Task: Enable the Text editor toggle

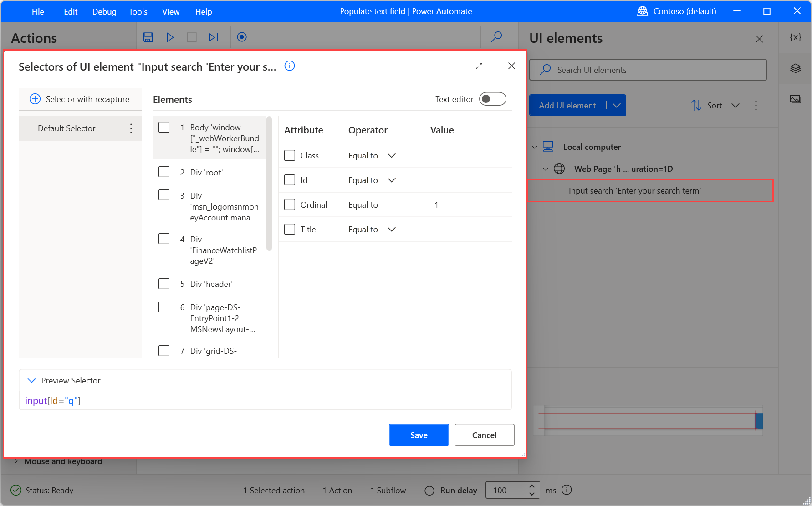Action: click(x=492, y=99)
